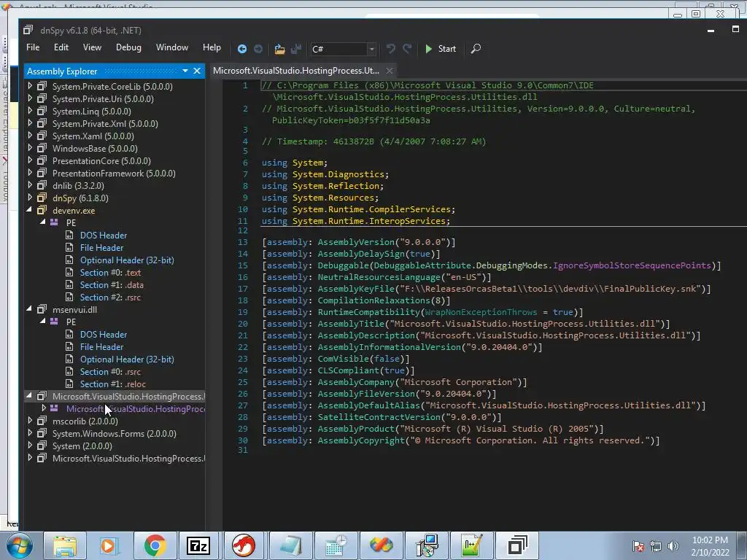The image size is (747, 560).
Task: Expand the purple Microsoft.VisualStudio.HostingProcess namespace child node
Action: click(x=44, y=408)
